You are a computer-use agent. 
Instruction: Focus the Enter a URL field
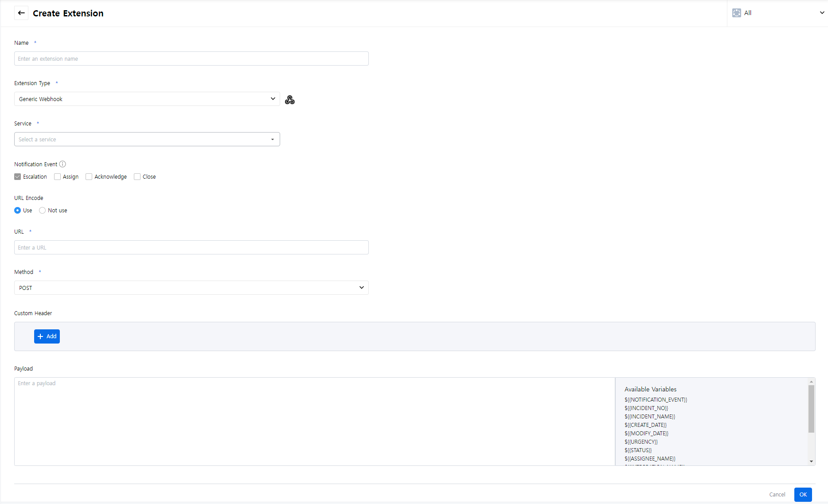191,247
